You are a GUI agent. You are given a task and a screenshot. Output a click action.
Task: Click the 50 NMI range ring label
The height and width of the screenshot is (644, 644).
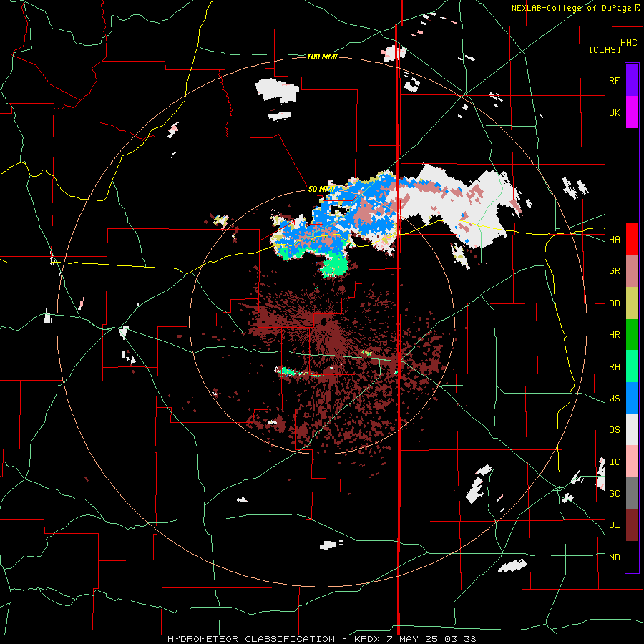(321, 189)
